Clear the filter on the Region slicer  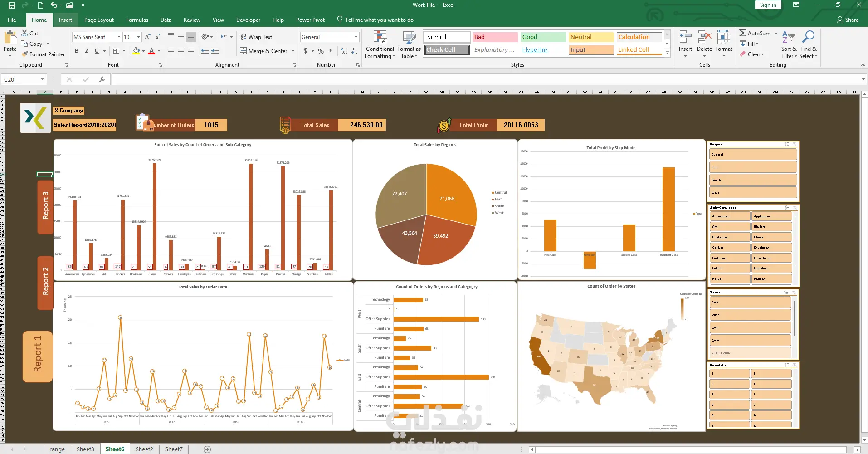click(794, 144)
